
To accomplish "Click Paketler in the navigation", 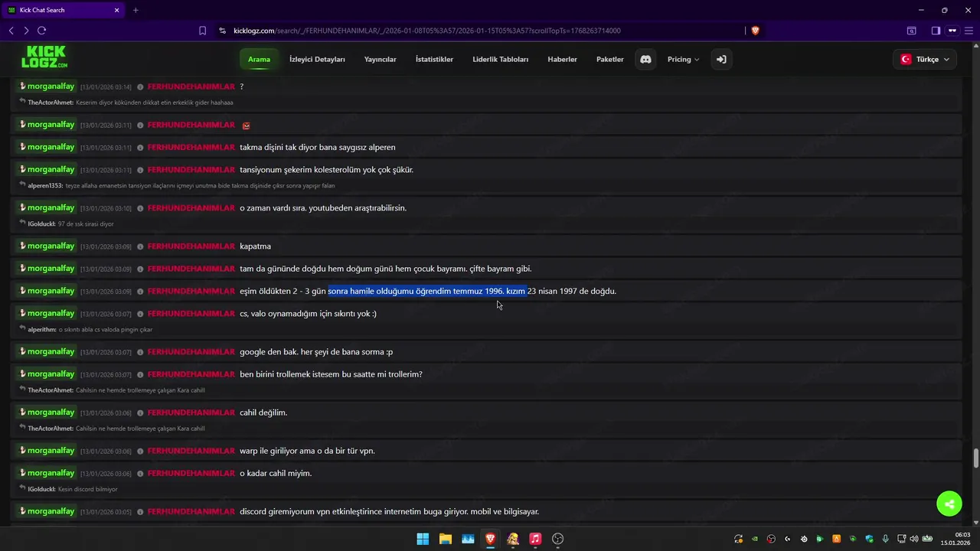I will (610, 59).
